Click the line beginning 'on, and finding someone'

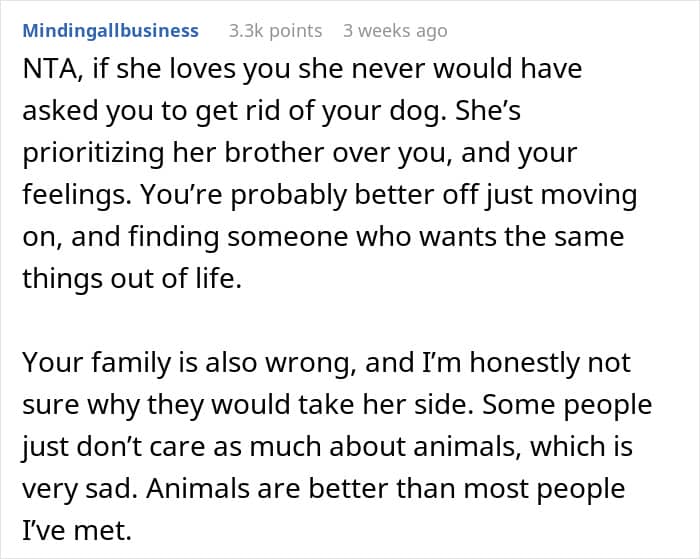click(x=323, y=237)
